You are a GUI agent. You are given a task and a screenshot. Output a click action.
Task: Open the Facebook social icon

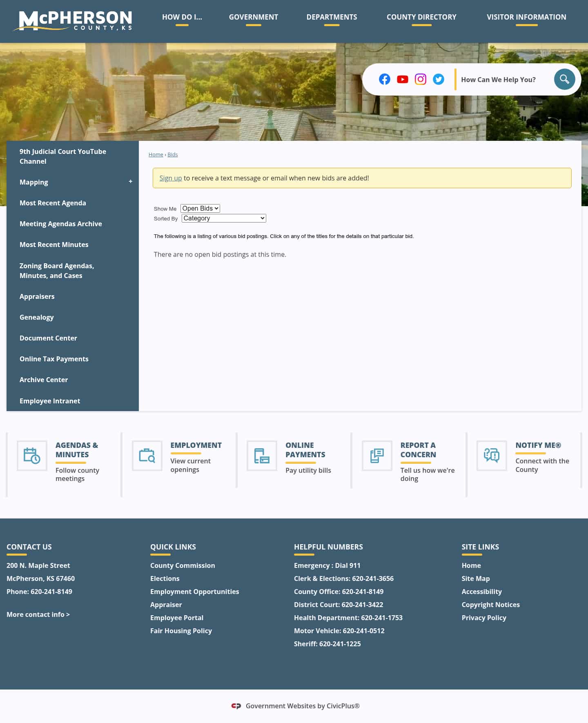tap(384, 79)
